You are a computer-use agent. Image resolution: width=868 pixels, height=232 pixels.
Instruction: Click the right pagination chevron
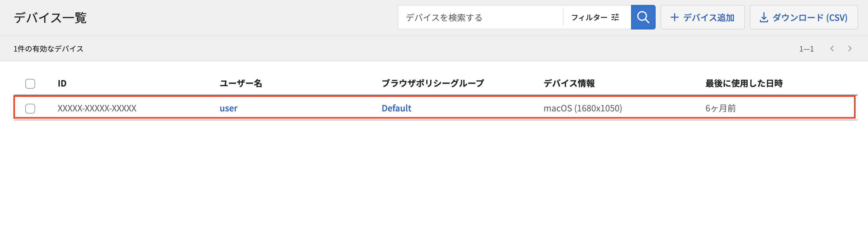[850, 48]
